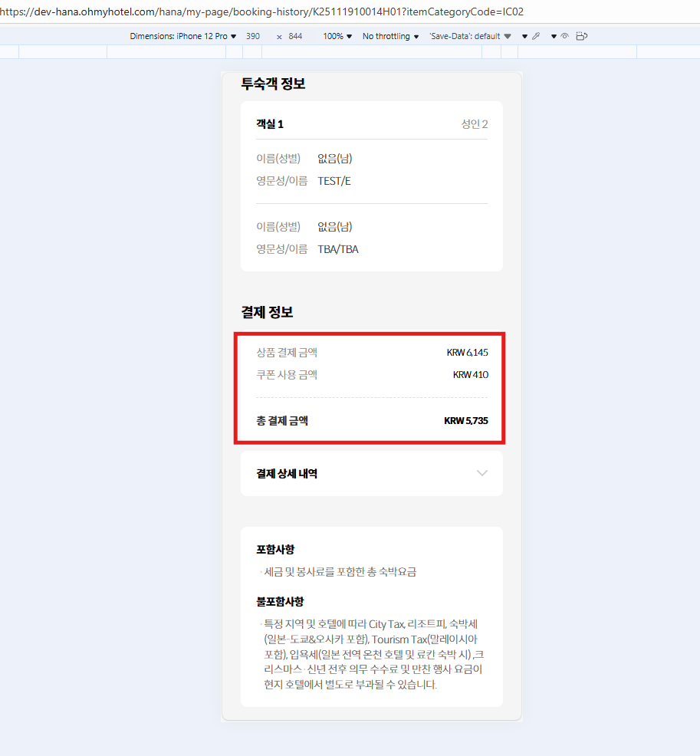Viewport: 700px width, 756px height.
Task: Open the dropdown arrow beside the eye icon
Action: (554, 36)
